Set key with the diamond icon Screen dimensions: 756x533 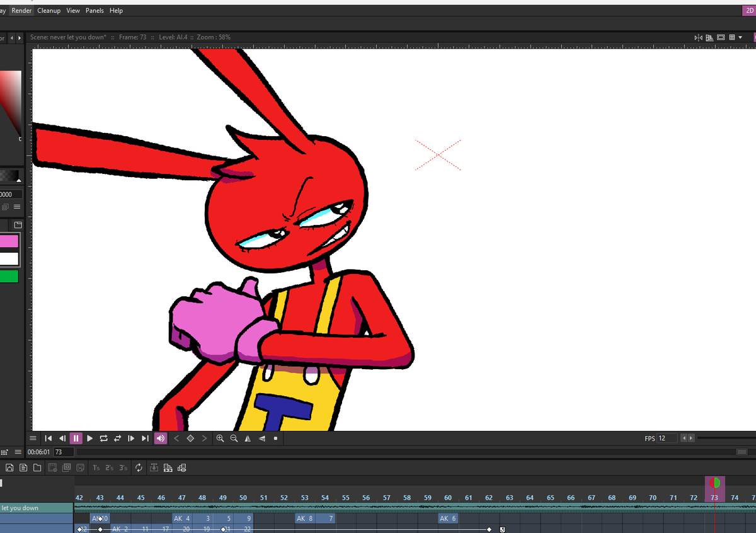click(x=190, y=438)
